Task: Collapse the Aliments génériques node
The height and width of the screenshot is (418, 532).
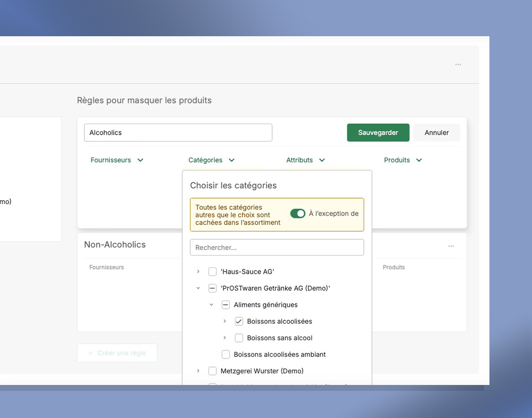Action: [x=211, y=305]
